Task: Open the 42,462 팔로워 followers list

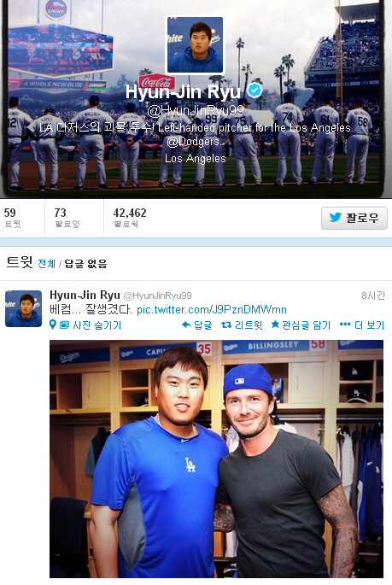Action: (130, 218)
